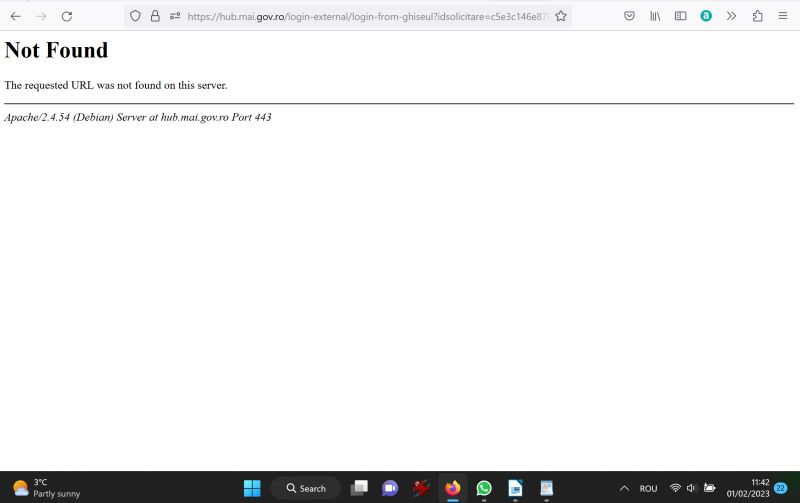Show hidden system tray icons
The height and width of the screenshot is (503, 800).
pyautogui.click(x=624, y=488)
